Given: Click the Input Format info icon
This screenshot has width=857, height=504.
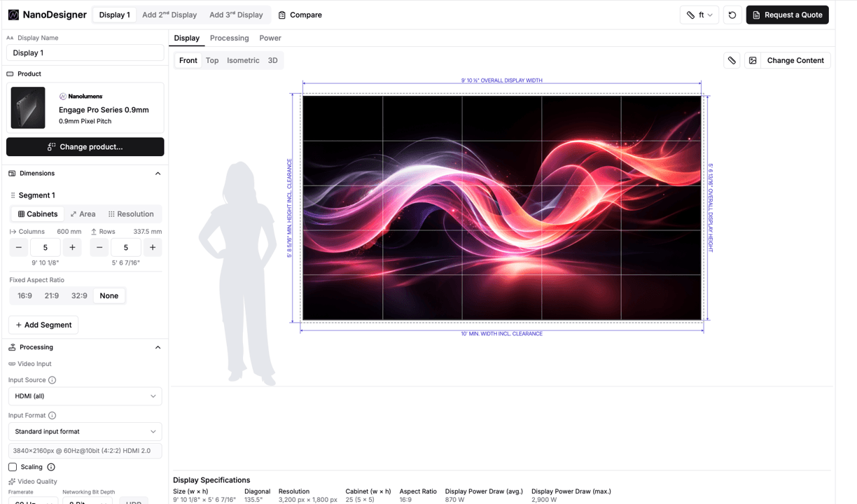Looking at the screenshot, I should 52,415.
